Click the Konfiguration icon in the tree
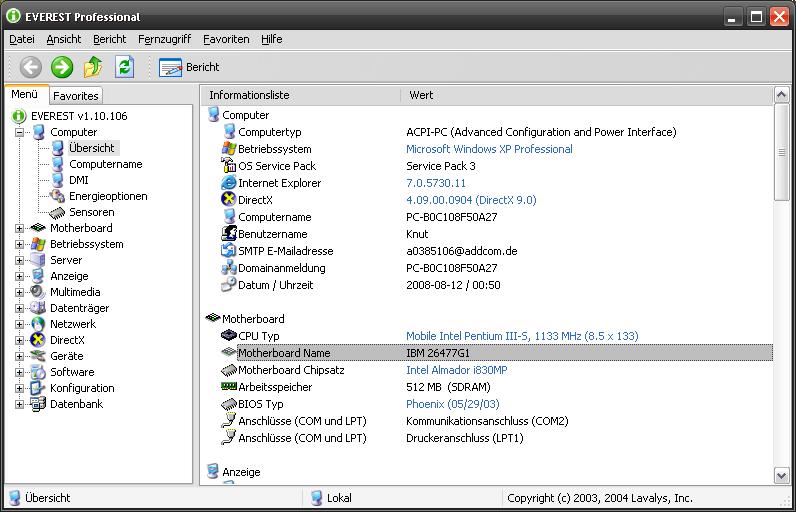Viewport: 796px width, 512px height. pos(38,388)
